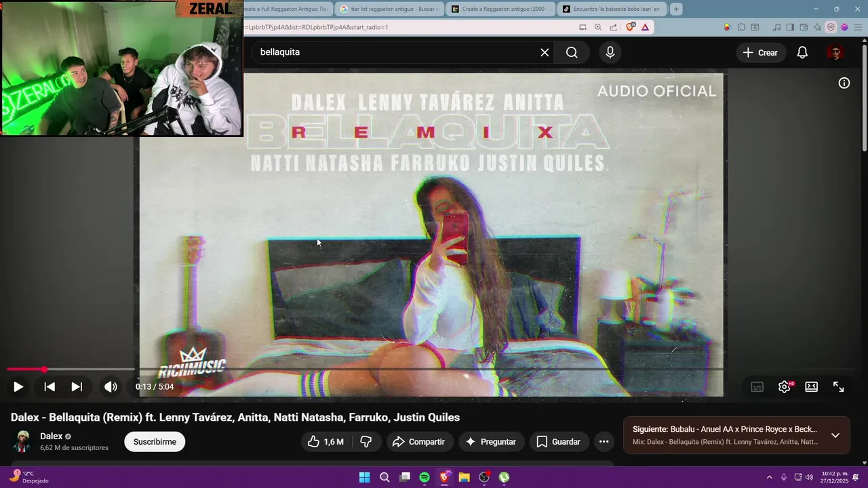Open the browser extensions puzzle icon
This screenshot has height=488, width=868.
[741, 27]
